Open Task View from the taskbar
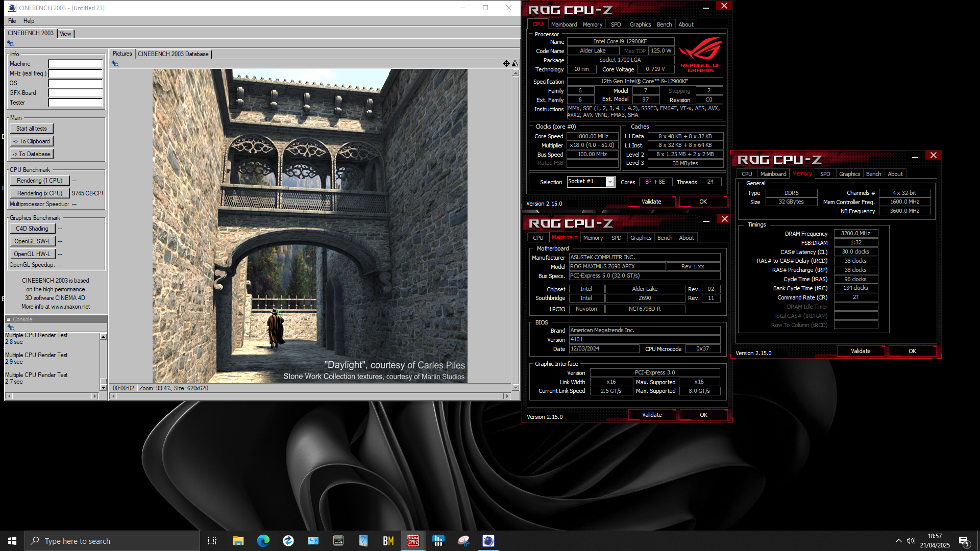 212,541
